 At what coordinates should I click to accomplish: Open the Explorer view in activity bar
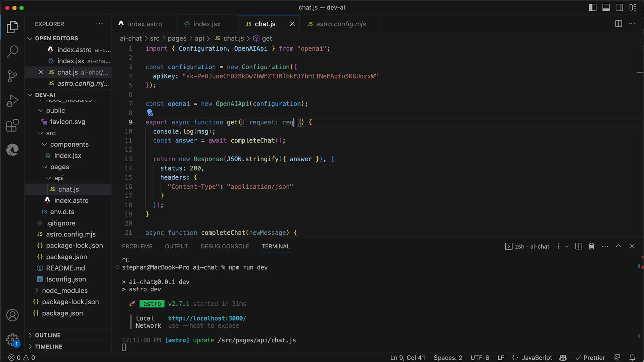pyautogui.click(x=12, y=27)
